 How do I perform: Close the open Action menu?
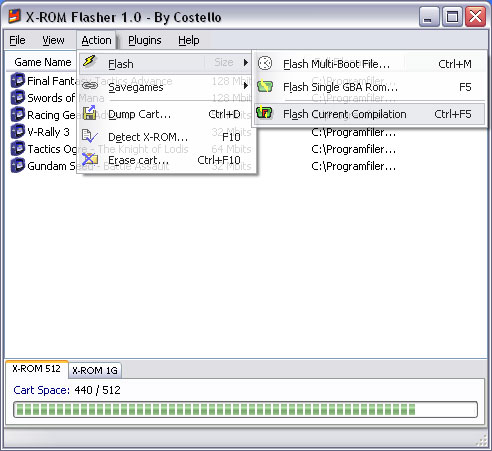pyautogui.click(x=96, y=40)
